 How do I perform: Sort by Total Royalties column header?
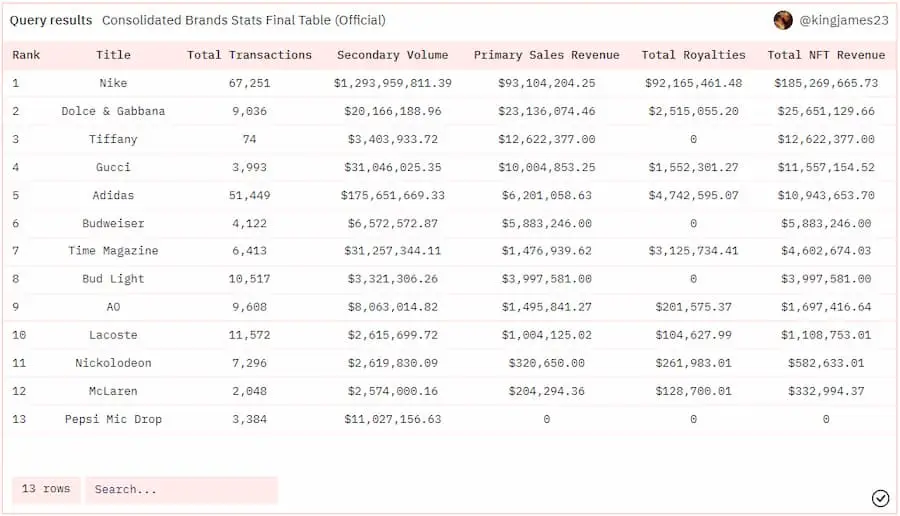pos(693,55)
